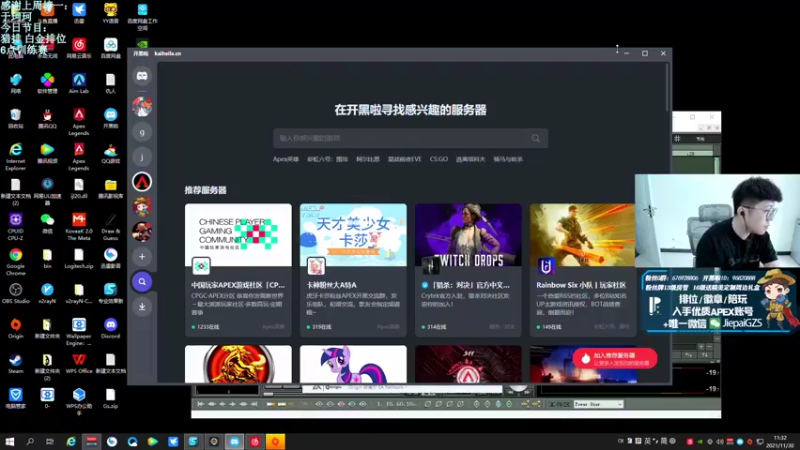Open the Apex Legends server icon in sidebar
This screenshot has height=450, width=800.
coord(142,182)
